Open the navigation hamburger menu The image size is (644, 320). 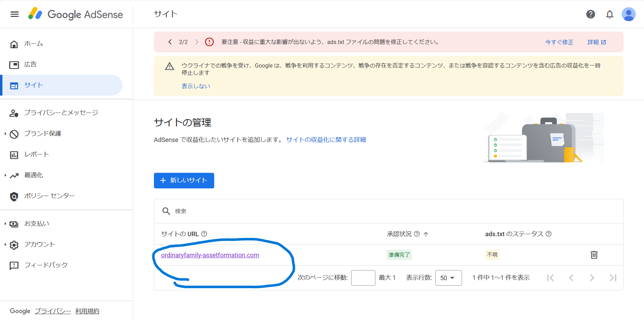tap(14, 14)
